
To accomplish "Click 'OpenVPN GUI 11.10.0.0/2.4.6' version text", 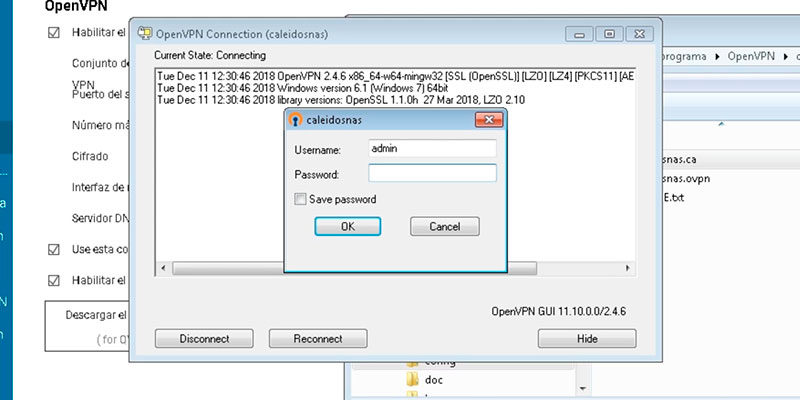I will (559, 311).
